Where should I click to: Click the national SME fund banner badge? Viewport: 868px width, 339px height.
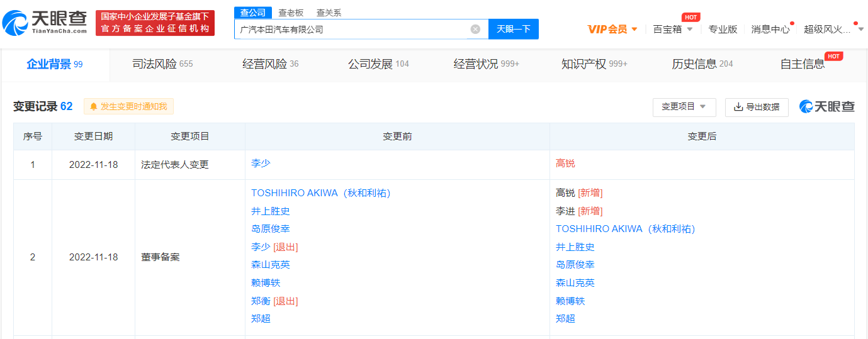pyautogui.click(x=155, y=23)
